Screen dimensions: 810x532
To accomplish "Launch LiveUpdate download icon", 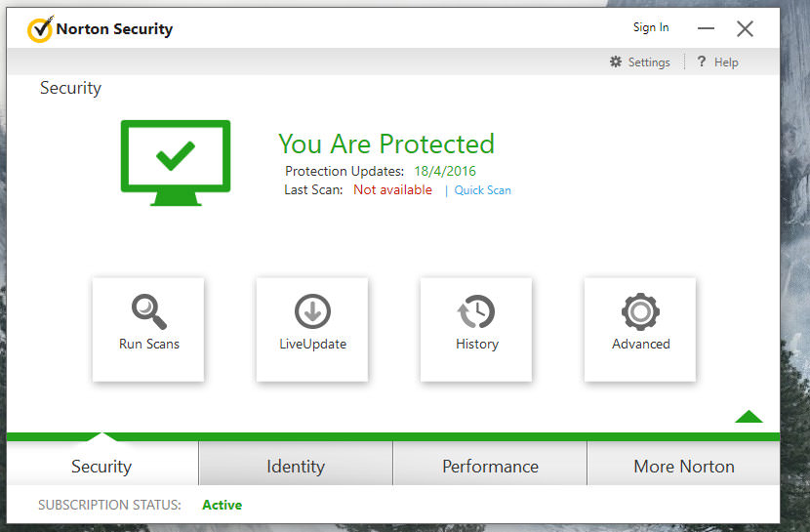I will (312, 311).
